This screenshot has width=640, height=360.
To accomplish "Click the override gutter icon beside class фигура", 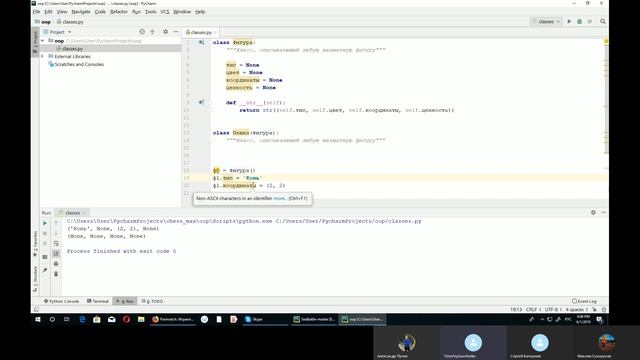I will (201, 42).
